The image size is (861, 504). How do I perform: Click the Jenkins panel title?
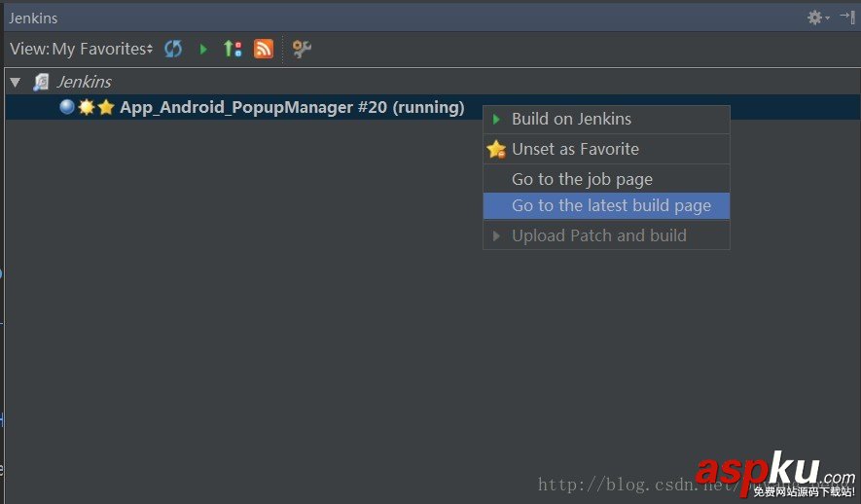[x=33, y=18]
